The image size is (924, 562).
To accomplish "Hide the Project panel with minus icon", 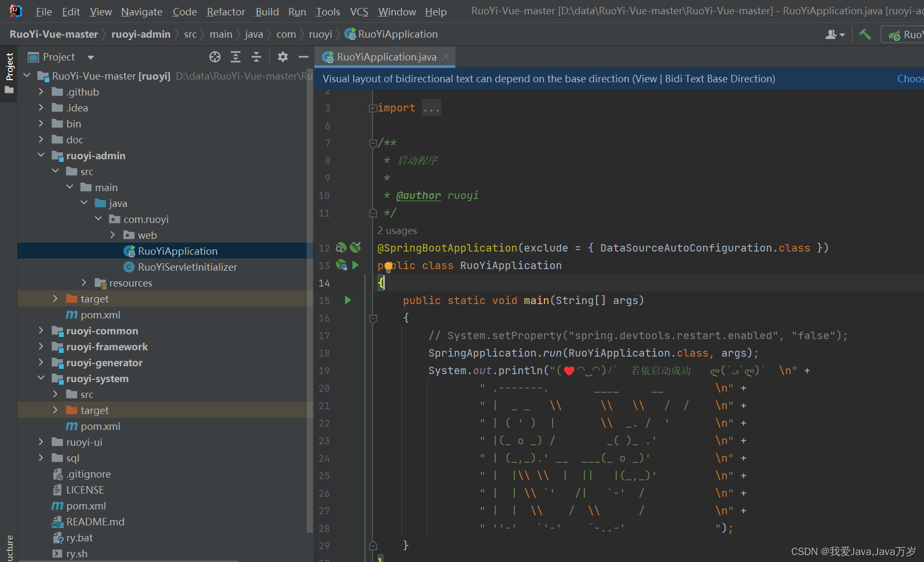I will tap(304, 57).
